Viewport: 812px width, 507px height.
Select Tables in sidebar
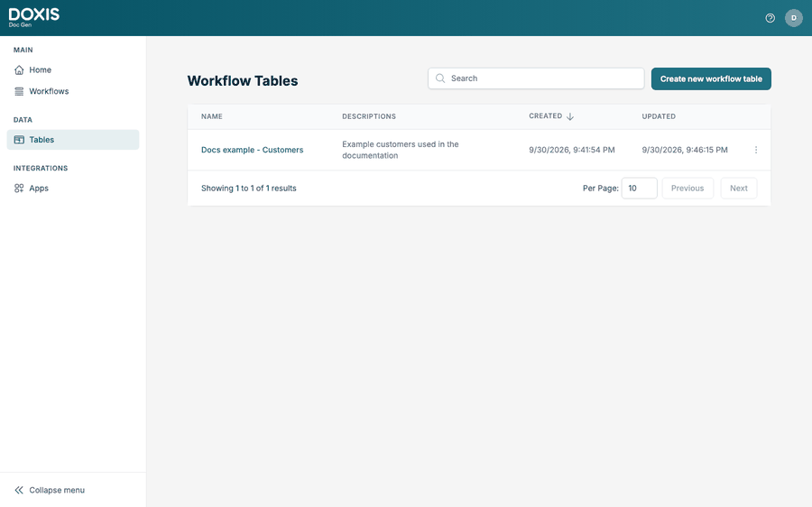tap(72, 140)
